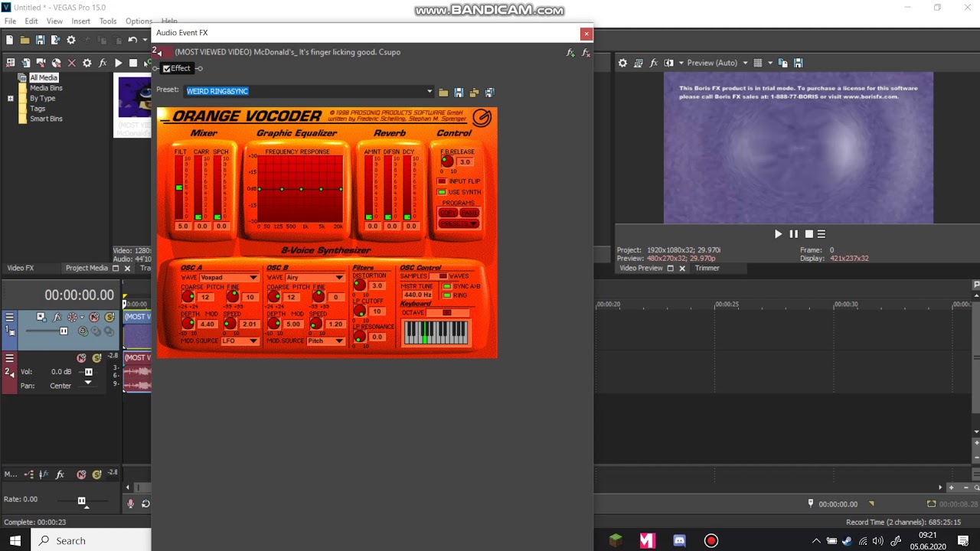
Task: Click Bandicam record icon in taskbar
Action: 711,540
